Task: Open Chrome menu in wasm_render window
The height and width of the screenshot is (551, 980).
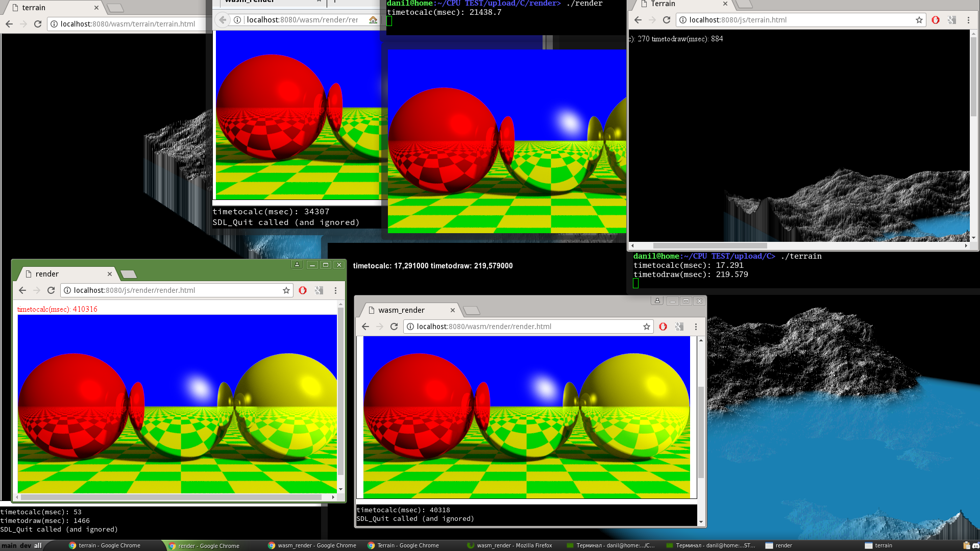Action: point(696,327)
